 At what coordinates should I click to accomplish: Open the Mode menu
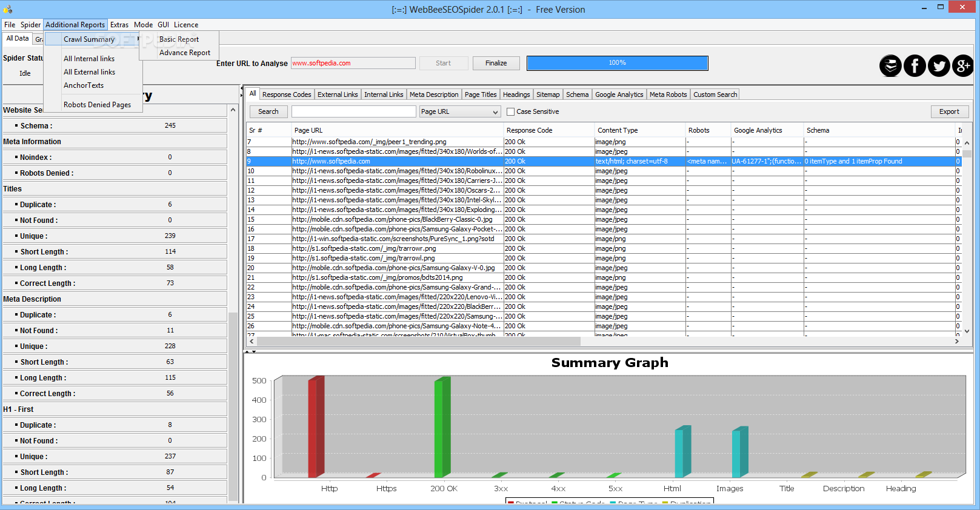[144, 25]
